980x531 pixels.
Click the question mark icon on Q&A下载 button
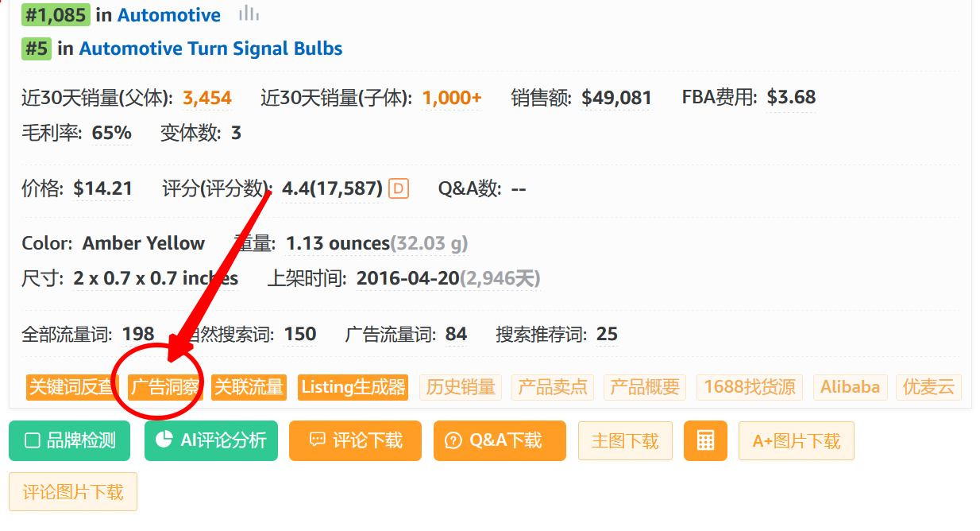point(453,440)
